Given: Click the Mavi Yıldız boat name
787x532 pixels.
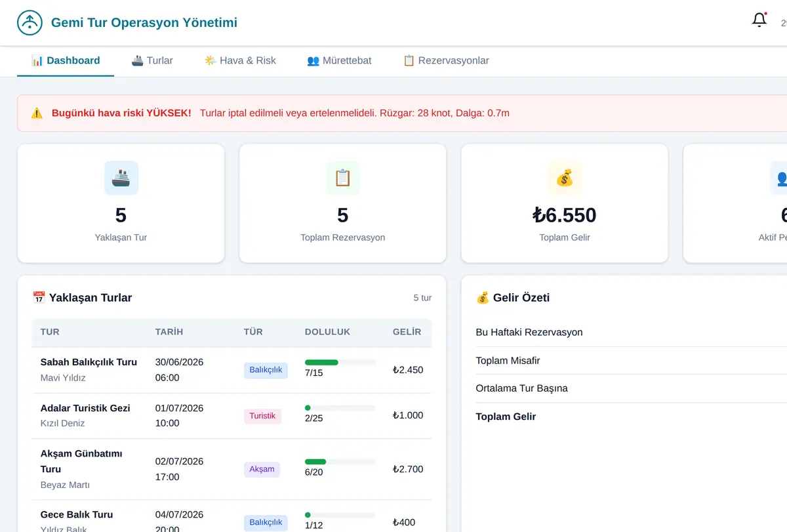Looking at the screenshot, I should tap(63, 378).
